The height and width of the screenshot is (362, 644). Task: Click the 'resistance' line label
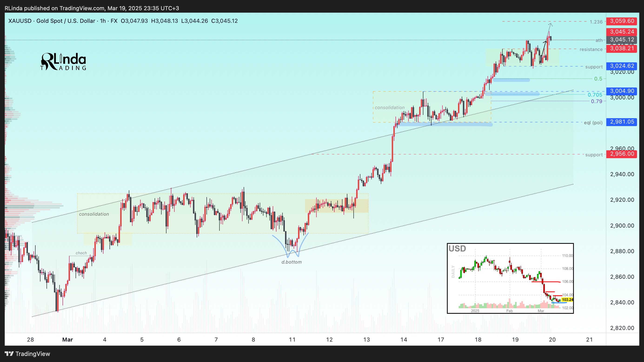click(591, 49)
